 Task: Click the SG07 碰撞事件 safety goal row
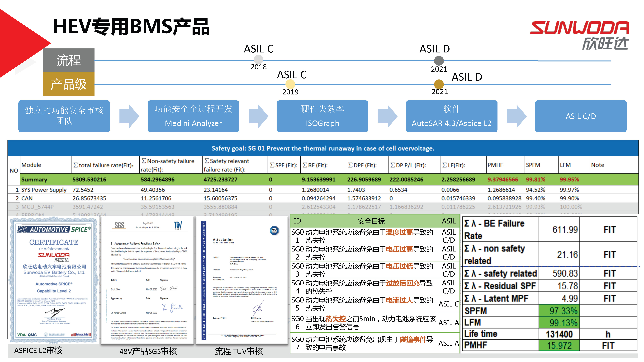click(x=375, y=343)
